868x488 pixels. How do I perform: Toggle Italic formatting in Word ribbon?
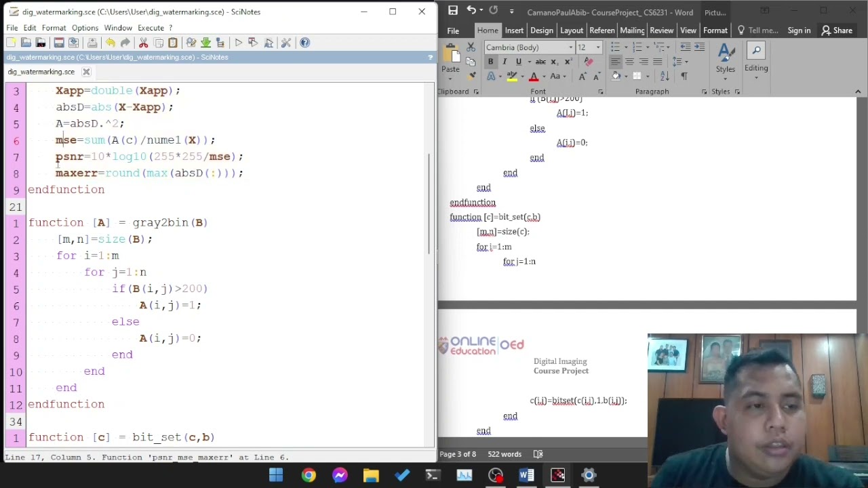[505, 62]
